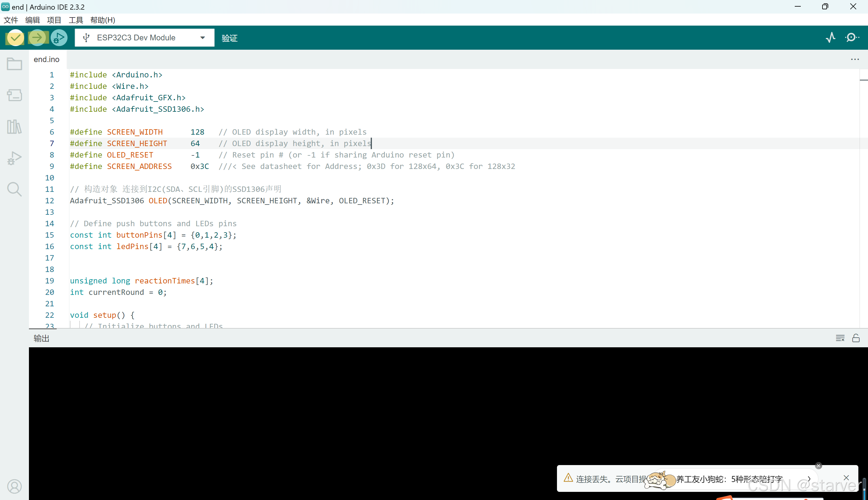Start debugging with the toolbar debug button
The image size is (868, 500).
(59, 37)
